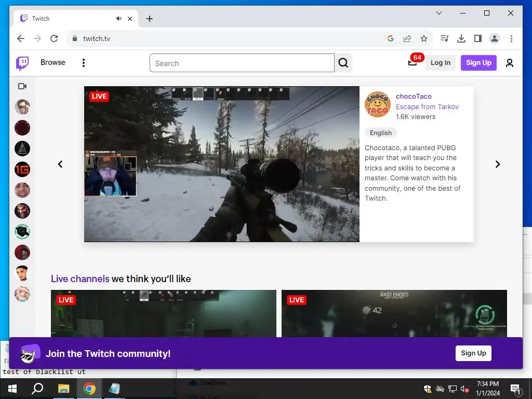532x399 pixels.
Task: Click the Google icon in the address bar
Action: pyautogui.click(x=391, y=38)
